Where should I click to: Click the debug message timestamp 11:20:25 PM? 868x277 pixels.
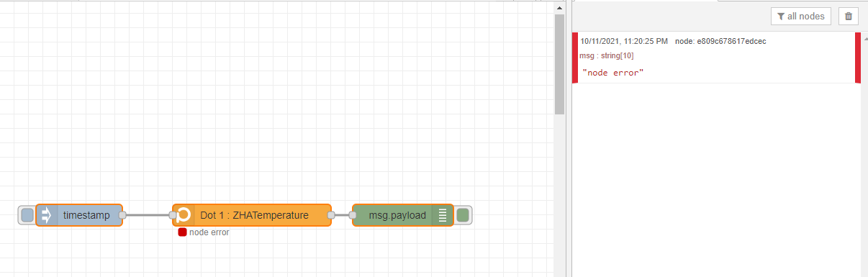point(624,41)
